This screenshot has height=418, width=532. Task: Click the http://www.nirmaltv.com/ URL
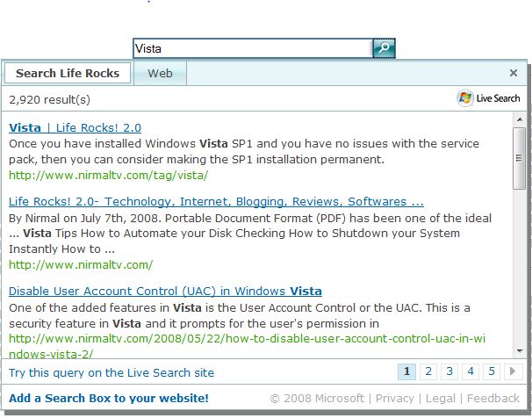pos(81,264)
